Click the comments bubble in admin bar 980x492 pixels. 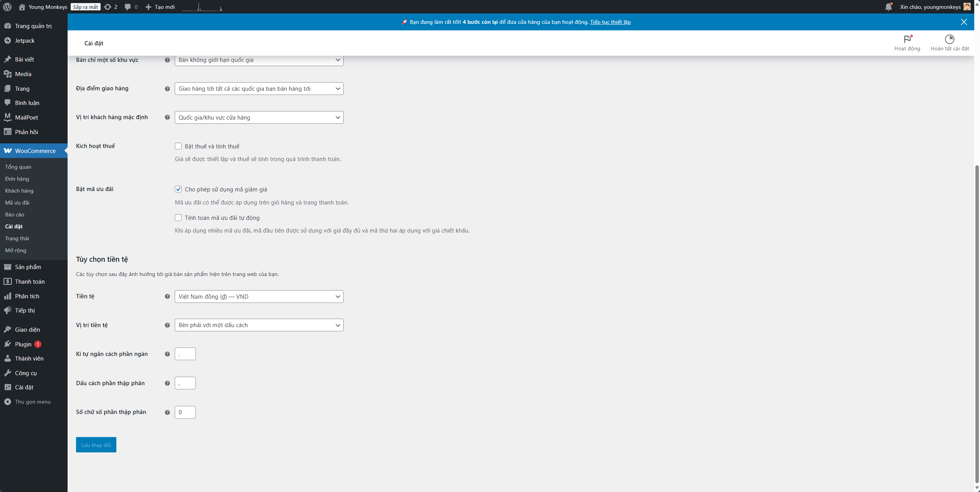pyautogui.click(x=128, y=7)
